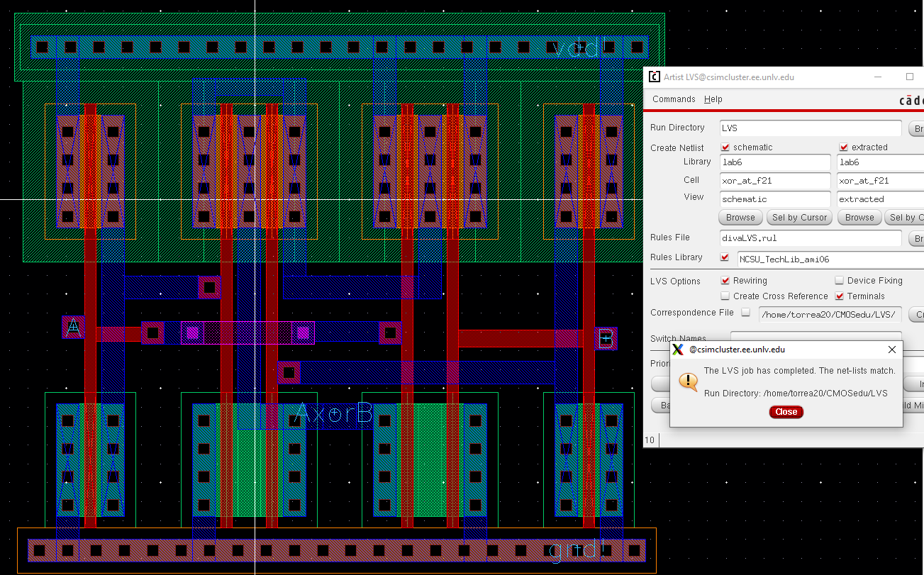The height and width of the screenshot is (575, 924).
Task: Enable Create Cross Reference option
Action: point(725,296)
